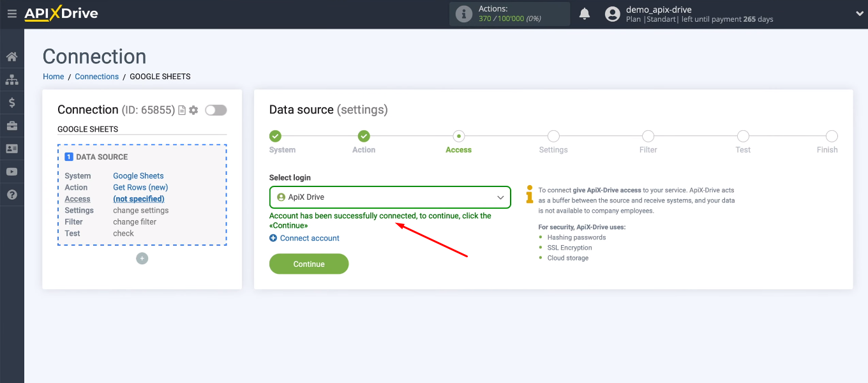
Task: Select the Access step in the progress bar
Action: click(x=458, y=136)
